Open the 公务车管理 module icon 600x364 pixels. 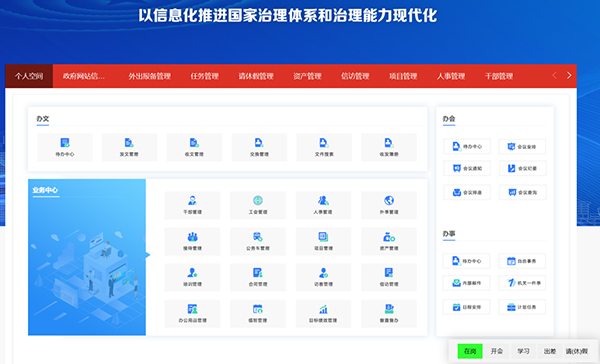pos(258,237)
